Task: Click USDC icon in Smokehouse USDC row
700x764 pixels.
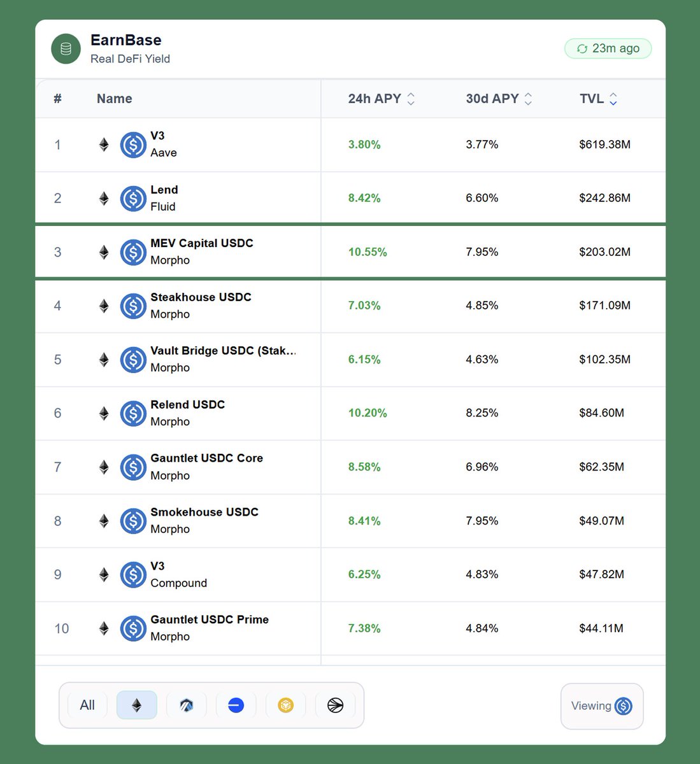Action: click(133, 521)
